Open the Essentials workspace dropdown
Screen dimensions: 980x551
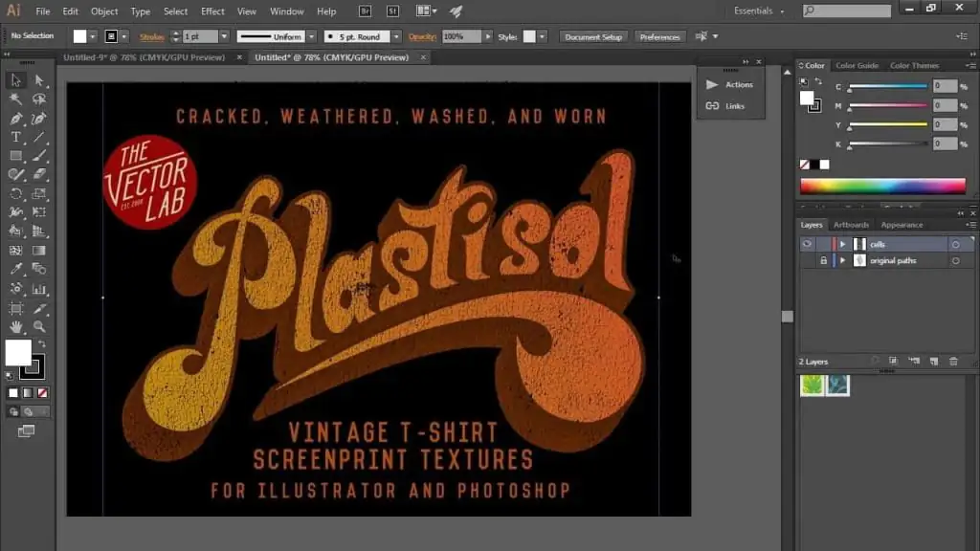759,11
